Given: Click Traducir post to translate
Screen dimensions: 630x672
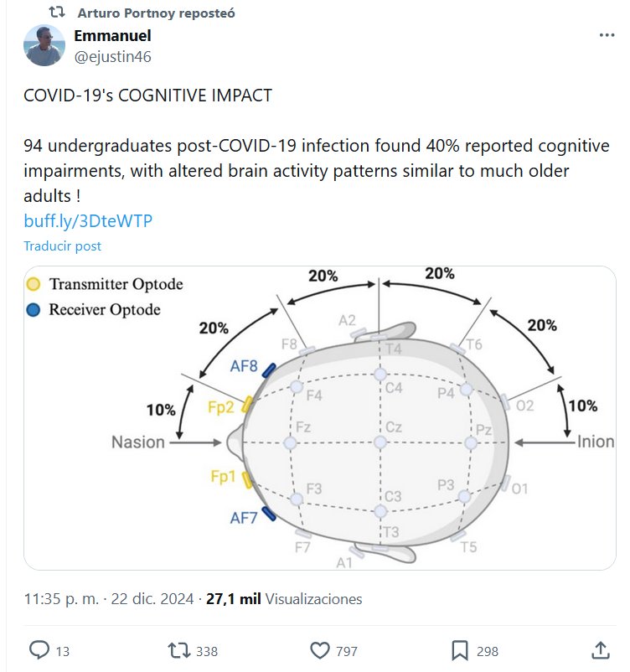Looking at the screenshot, I should (x=62, y=246).
